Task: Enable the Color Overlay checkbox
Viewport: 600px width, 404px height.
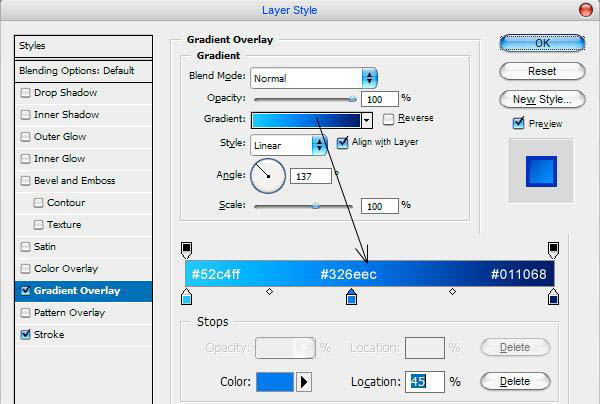Action: [25, 269]
